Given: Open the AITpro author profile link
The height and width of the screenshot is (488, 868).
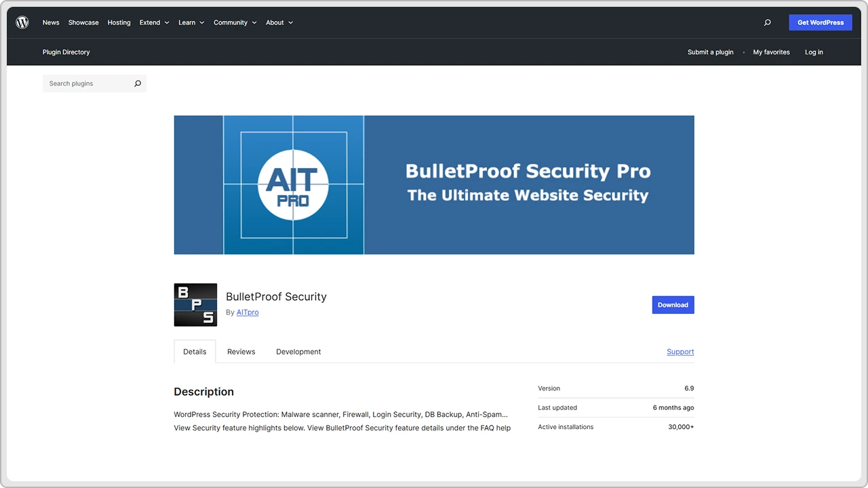Looking at the screenshot, I should [247, 312].
